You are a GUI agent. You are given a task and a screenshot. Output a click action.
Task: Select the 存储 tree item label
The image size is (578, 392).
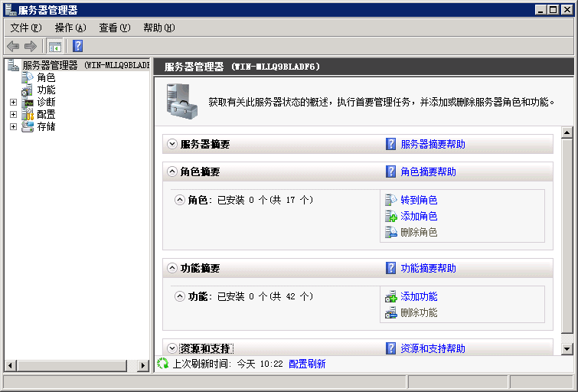pos(46,127)
